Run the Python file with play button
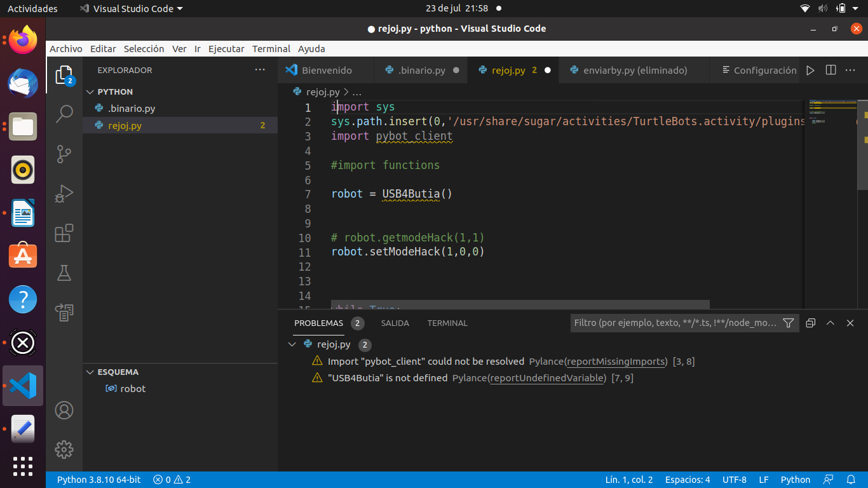 pos(810,71)
